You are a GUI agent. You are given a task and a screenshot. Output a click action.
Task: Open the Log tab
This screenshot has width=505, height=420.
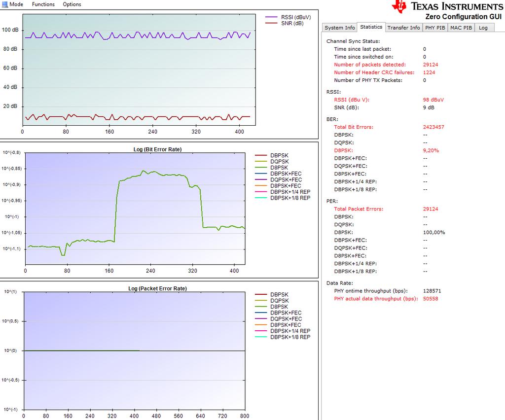coord(483,28)
